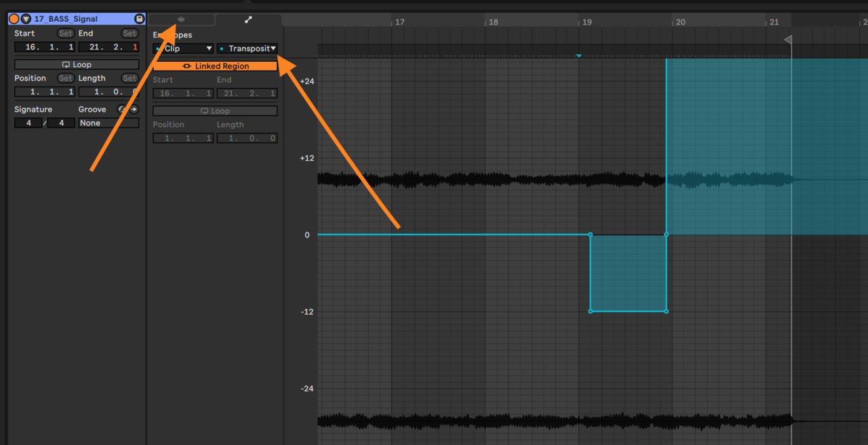Click the -24 transposition scale label
Image resolution: width=868 pixels, height=445 pixels.
[x=307, y=389]
